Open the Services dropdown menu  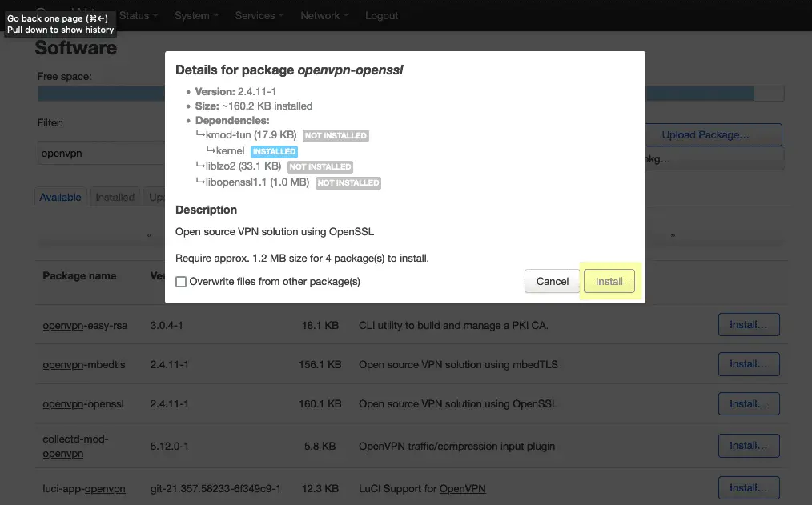(259, 15)
